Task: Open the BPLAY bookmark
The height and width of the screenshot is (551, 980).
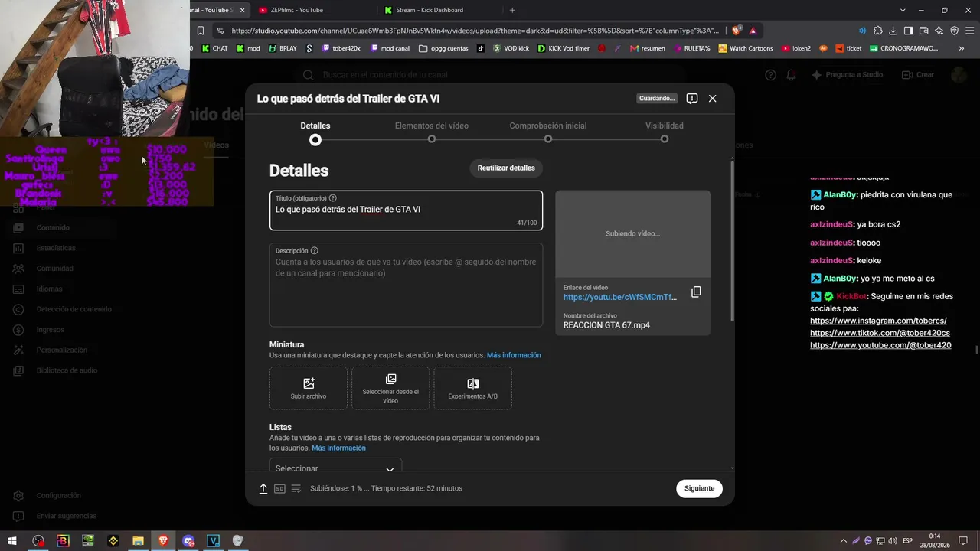Action: (282, 48)
